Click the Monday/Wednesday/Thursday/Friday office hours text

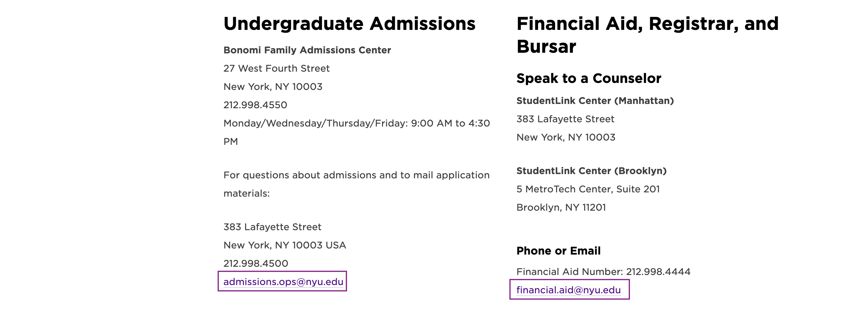tap(356, 132)
